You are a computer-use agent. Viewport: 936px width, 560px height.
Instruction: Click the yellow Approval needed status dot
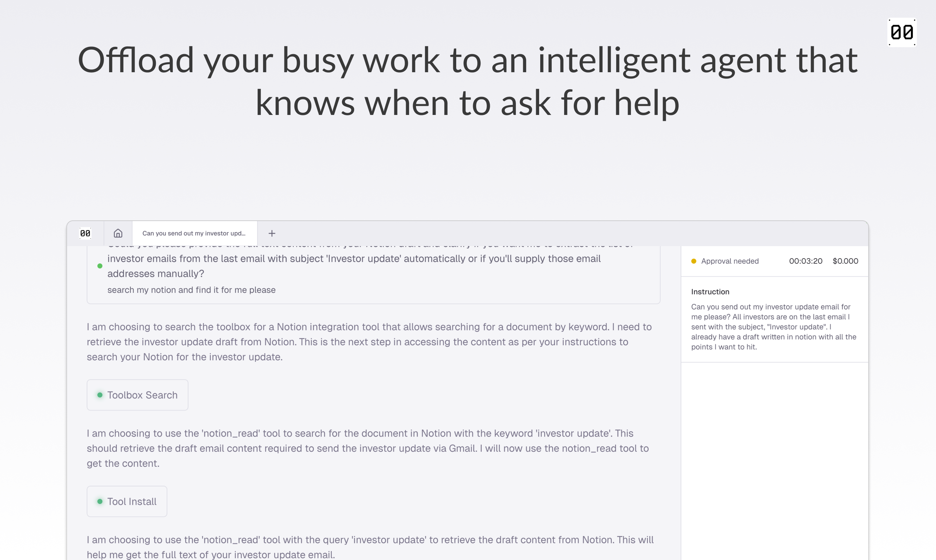click(694, 261)
